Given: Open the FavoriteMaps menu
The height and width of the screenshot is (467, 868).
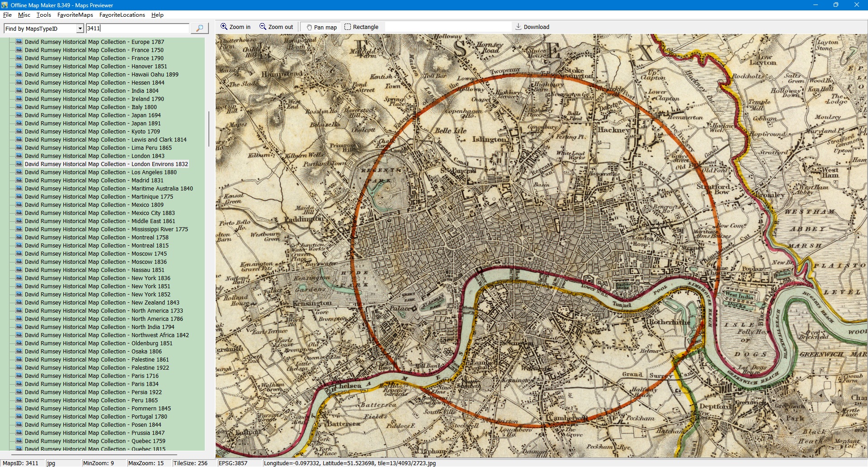Looking at the screenshot, I should pyautogui.click(x=75, y=15).
